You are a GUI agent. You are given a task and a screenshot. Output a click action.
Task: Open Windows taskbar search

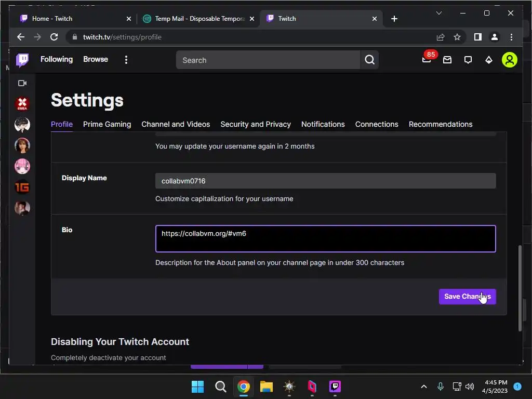(220, 387)
